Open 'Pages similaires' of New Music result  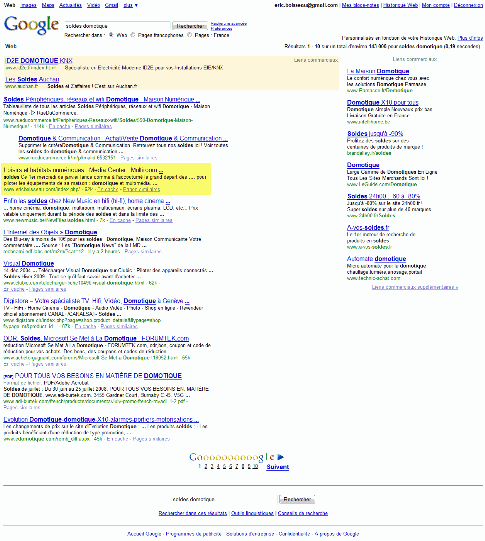pyautogui.click(x=154, y=220)
